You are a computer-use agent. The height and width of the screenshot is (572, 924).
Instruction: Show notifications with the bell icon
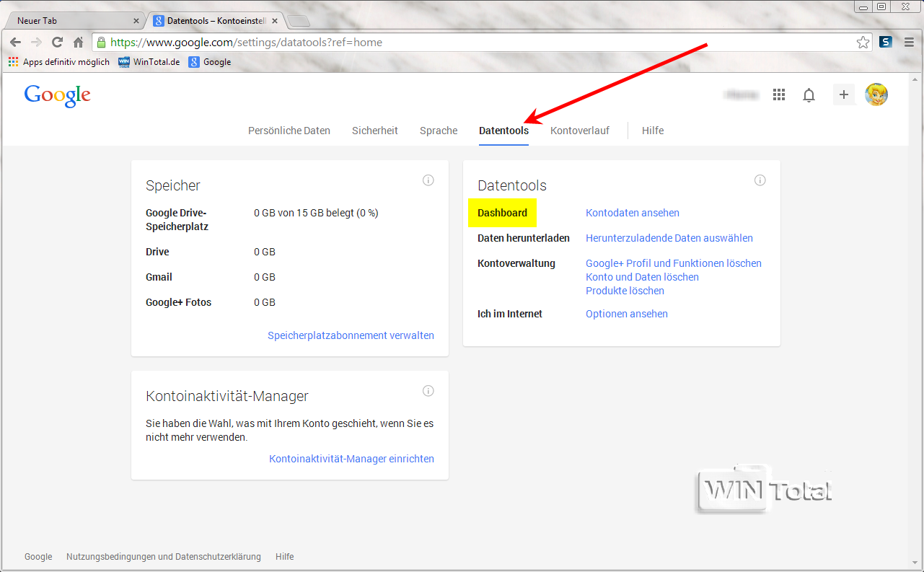click(809, 94)
